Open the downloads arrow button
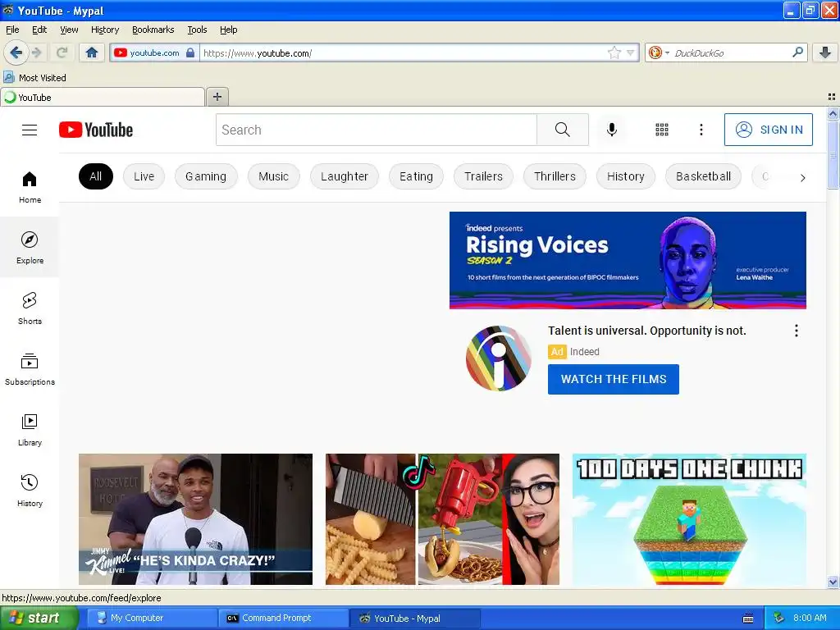The width and height of the screenshot is (840, 630). point(825,52)
